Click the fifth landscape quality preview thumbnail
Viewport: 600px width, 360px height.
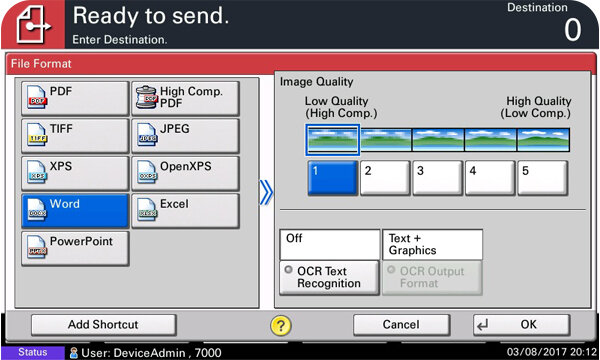point(543,140)
